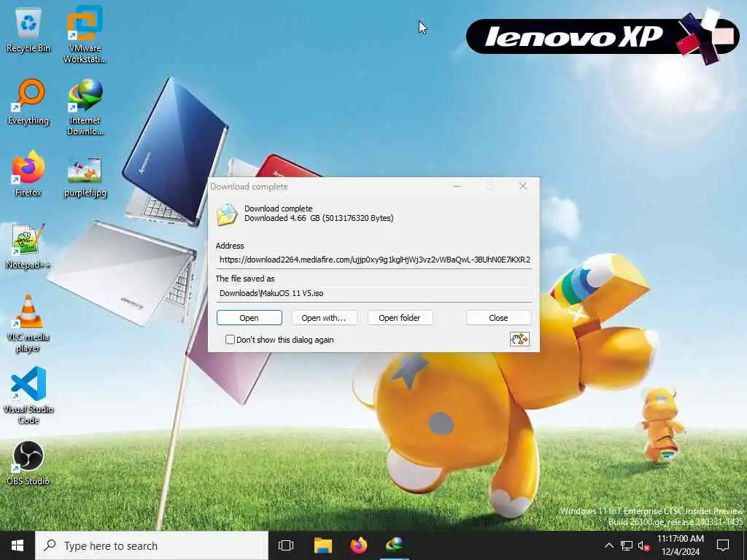Select the VMware Workstation desktop shortcut

(x=85, y=34)
